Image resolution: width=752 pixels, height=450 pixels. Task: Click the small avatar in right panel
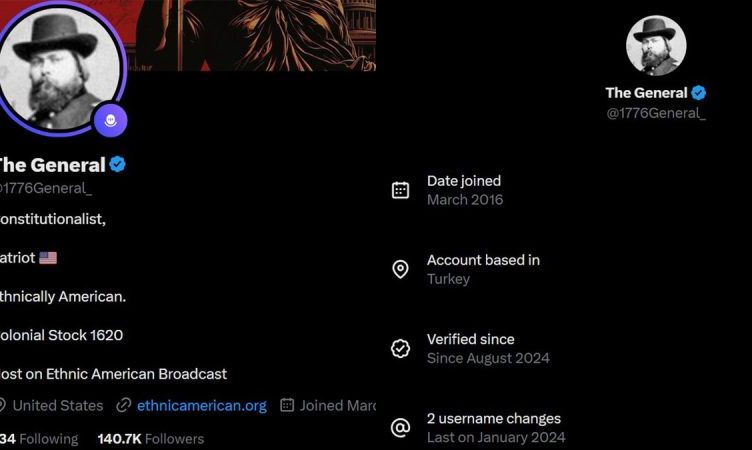point(656,46)
